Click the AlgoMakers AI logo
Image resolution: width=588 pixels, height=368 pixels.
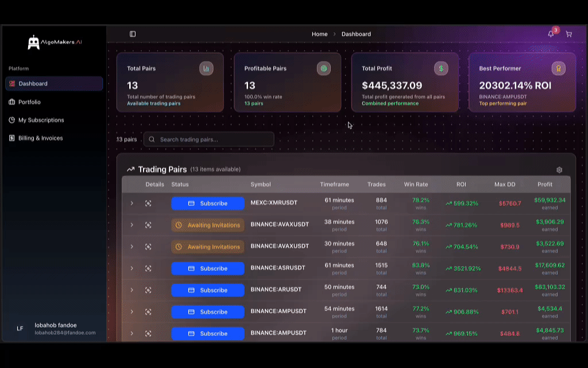pos(53,41)
